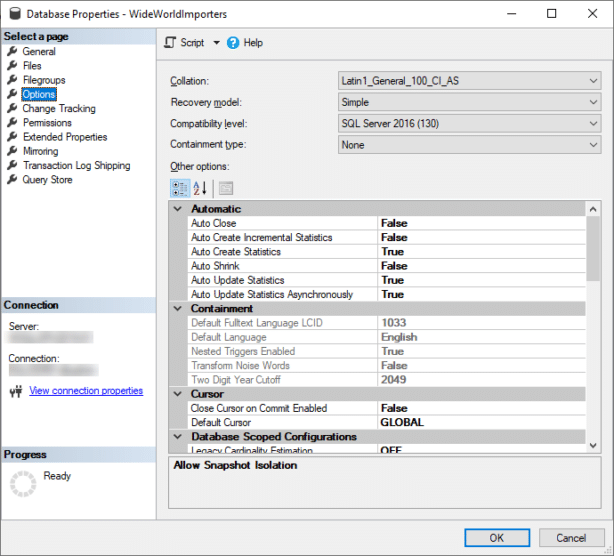Collapse the Automatic category
The image size is (614, 556).
tap(178, 209)
